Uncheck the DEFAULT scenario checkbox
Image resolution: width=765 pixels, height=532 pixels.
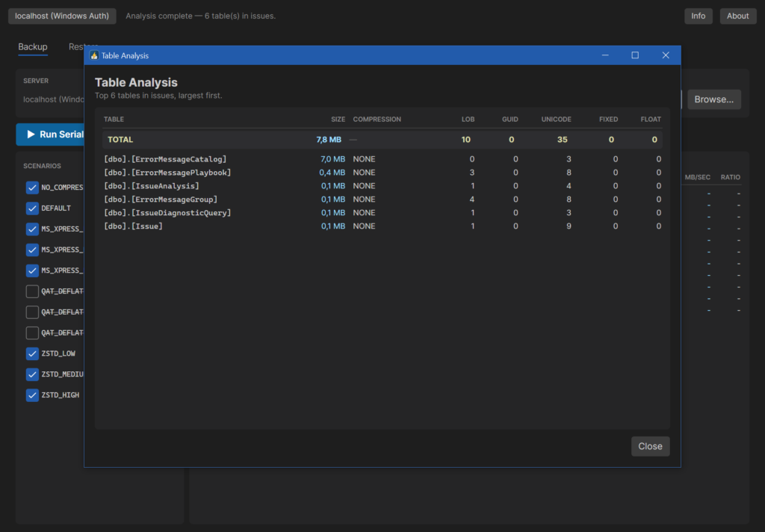pos(32,208)
